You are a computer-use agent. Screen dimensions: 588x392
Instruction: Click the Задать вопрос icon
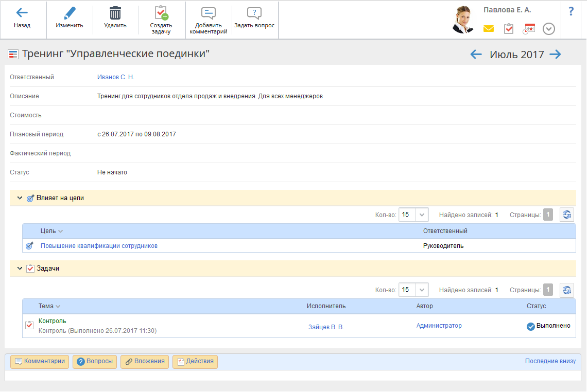pyautogui.click(x=254, y=14)
